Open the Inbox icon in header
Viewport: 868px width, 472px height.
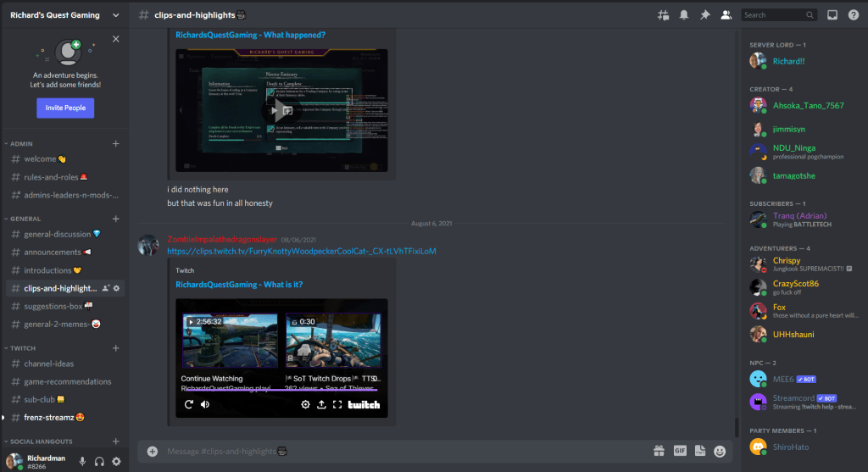tap(832, 14)
